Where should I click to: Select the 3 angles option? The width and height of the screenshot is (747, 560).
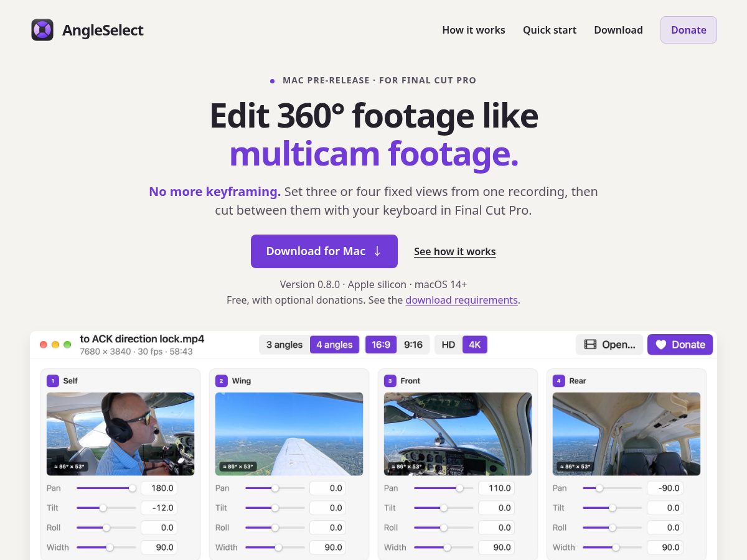pos(284,345)
